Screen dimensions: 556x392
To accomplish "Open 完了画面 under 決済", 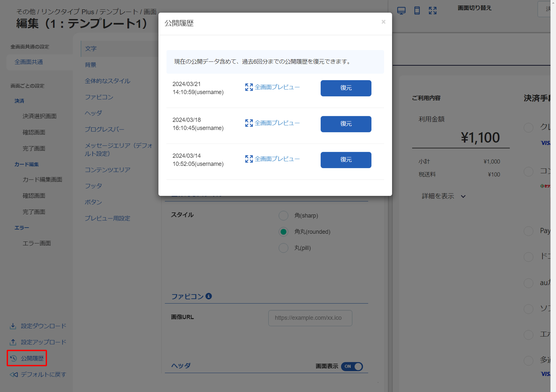I will (34, 148).
